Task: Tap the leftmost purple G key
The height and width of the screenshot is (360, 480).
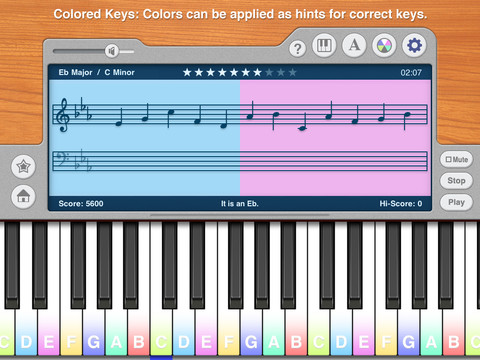Action: click(94, 330)
